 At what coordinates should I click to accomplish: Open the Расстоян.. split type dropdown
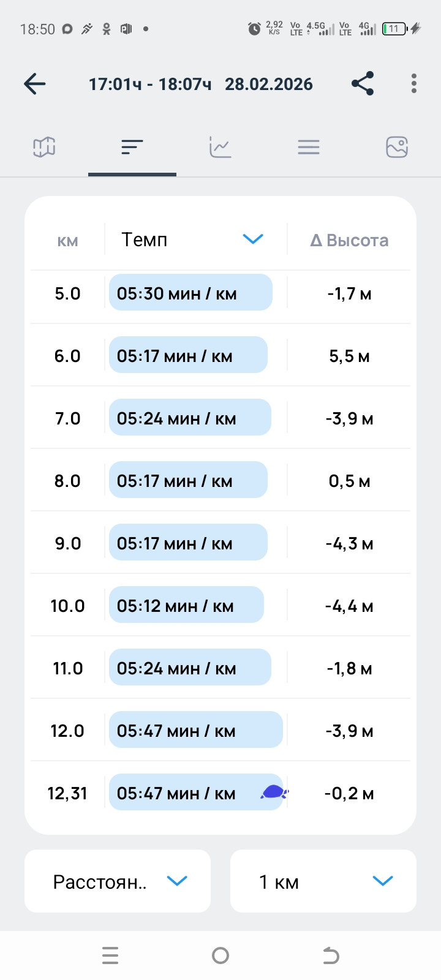[x=118, y=881]
